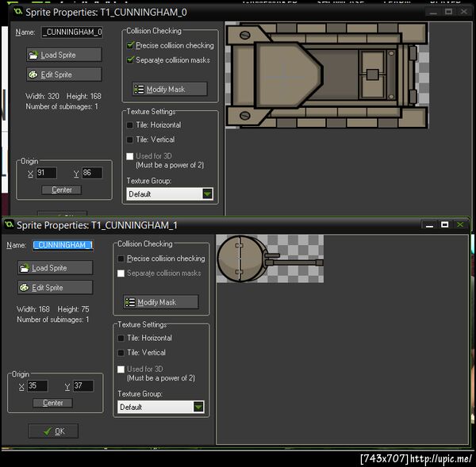Click 'Width: 320' text in T1_CUNNINGHAM_0 window
Viewport: 476px width, 467px height.
[42, 96]
